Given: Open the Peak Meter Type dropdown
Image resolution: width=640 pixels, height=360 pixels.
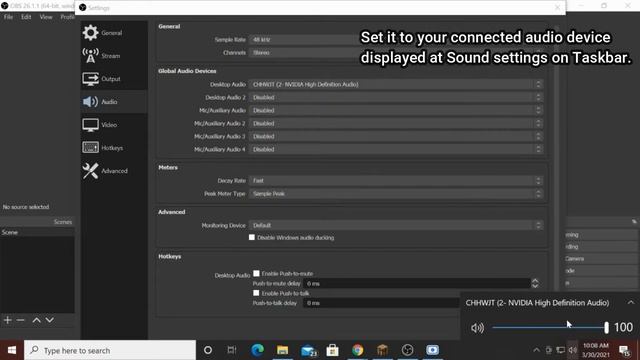Looking at the screenshot, I should [x=396, y=193].
